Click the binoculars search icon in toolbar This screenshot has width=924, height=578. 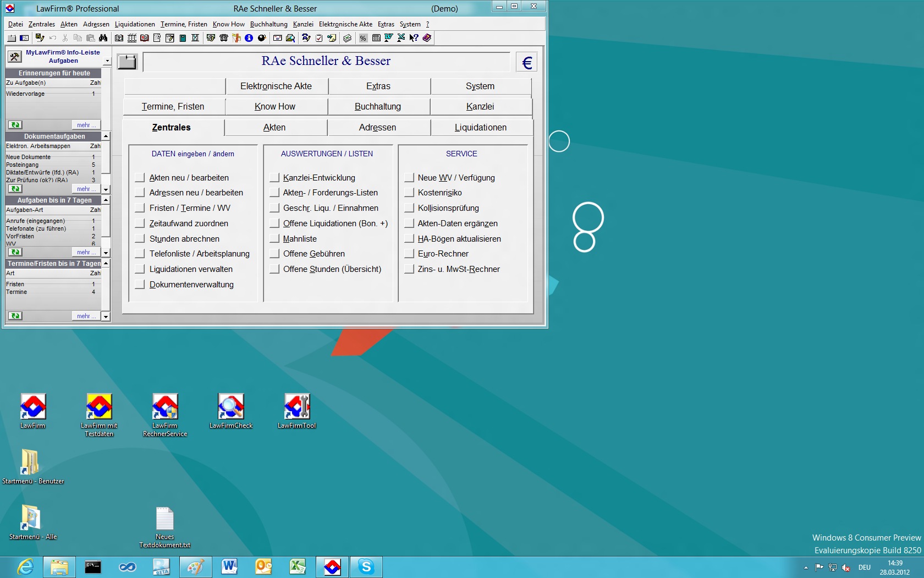(103, 38)
